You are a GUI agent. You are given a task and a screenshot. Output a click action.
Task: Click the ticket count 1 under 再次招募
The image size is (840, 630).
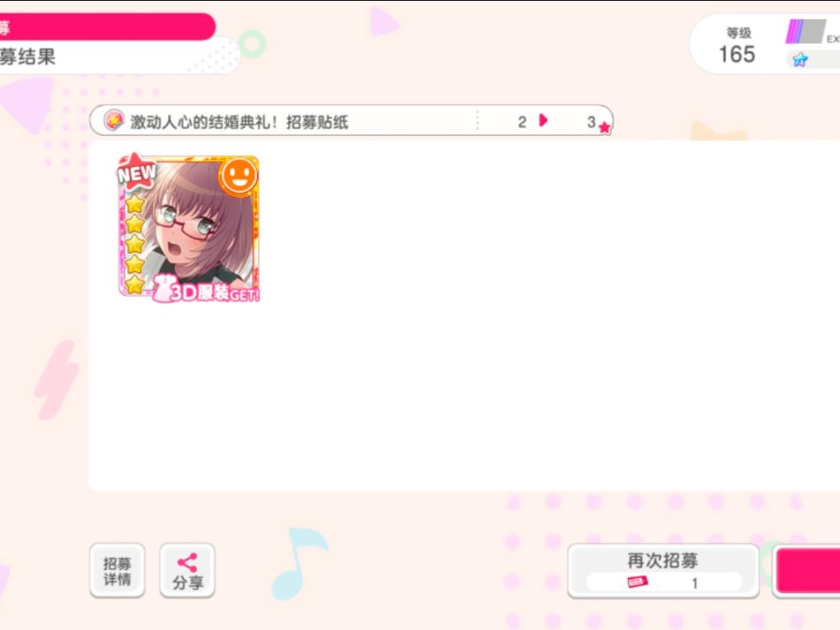(694, 583)
